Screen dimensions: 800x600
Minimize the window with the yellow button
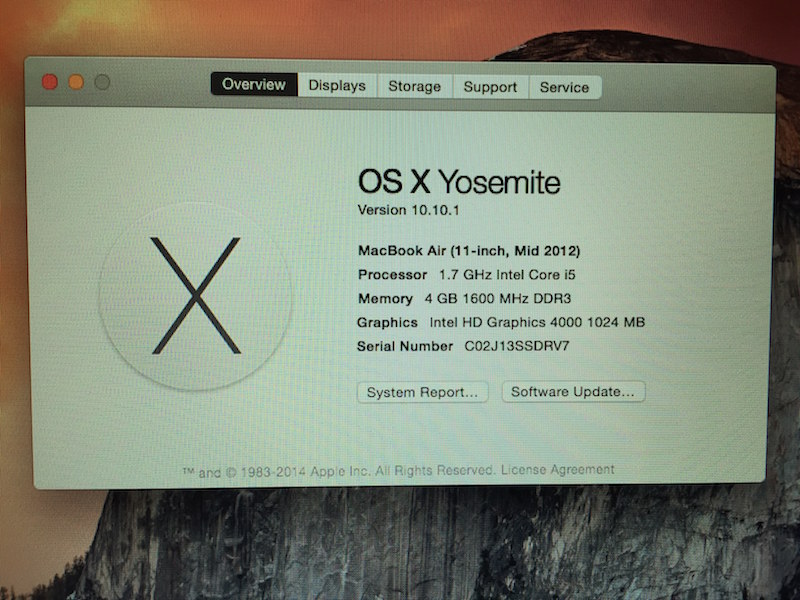pyautogui.click(x=76, y=82)
